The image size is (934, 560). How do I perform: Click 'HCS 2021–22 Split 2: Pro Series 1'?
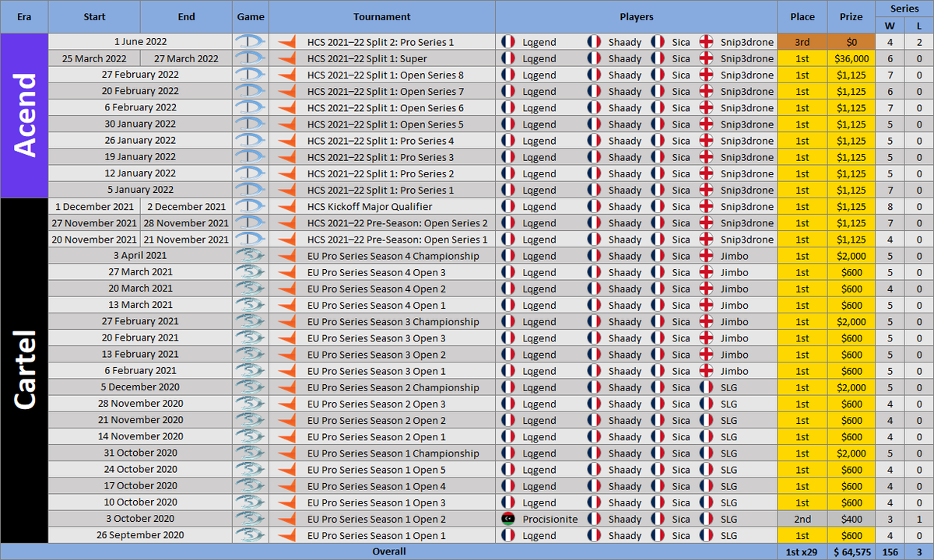(381, 42)
